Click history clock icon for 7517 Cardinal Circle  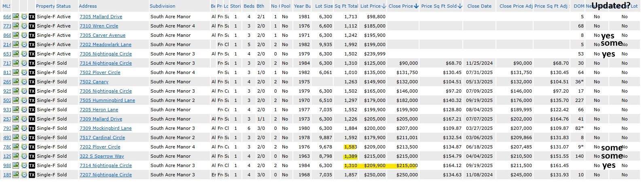tap(24, 138)
